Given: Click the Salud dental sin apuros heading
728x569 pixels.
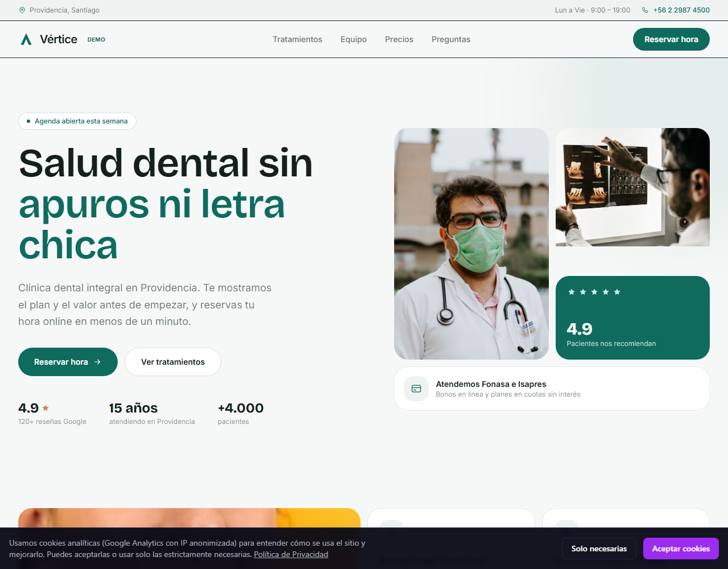Looking at the screenshot, I should 166,204.
